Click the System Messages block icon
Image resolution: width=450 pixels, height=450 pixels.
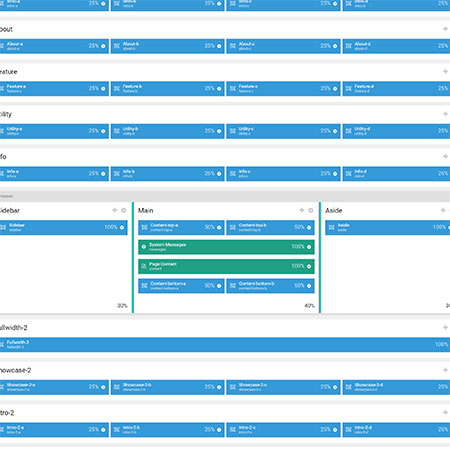[x=144, y=247]
